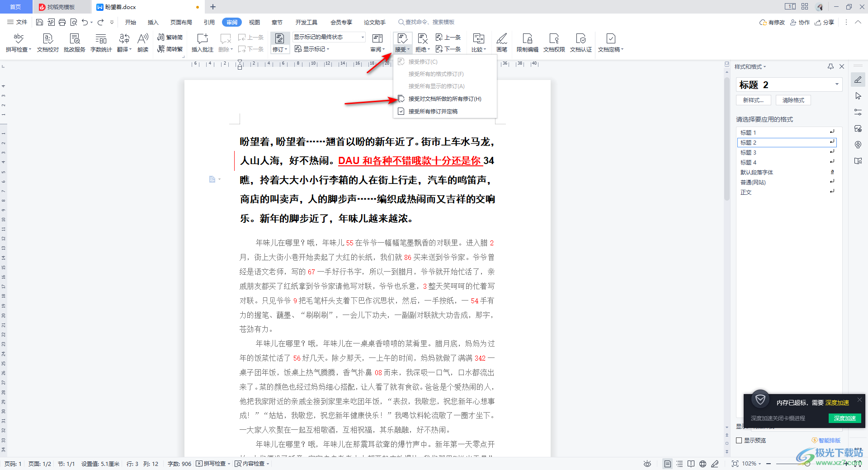This screenshot has width=868, height=470.
Task: Click 文档定稿 finalize document icon
Action: [611, 39]
